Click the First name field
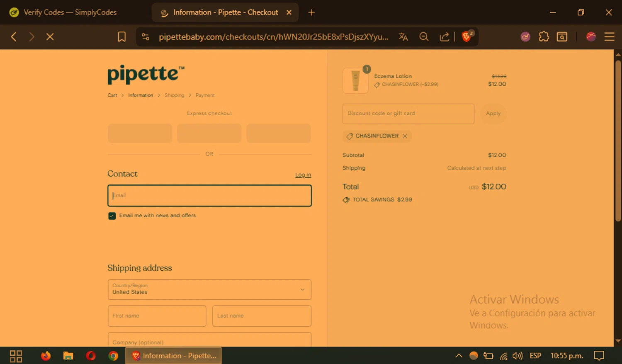This screenshot has height=364, width=622. pos(157,316)
